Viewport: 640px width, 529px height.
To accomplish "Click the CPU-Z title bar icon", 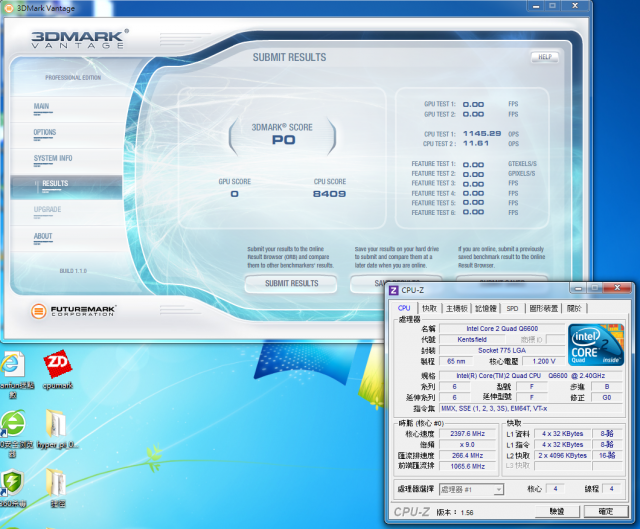I will (x=393, y=290).
